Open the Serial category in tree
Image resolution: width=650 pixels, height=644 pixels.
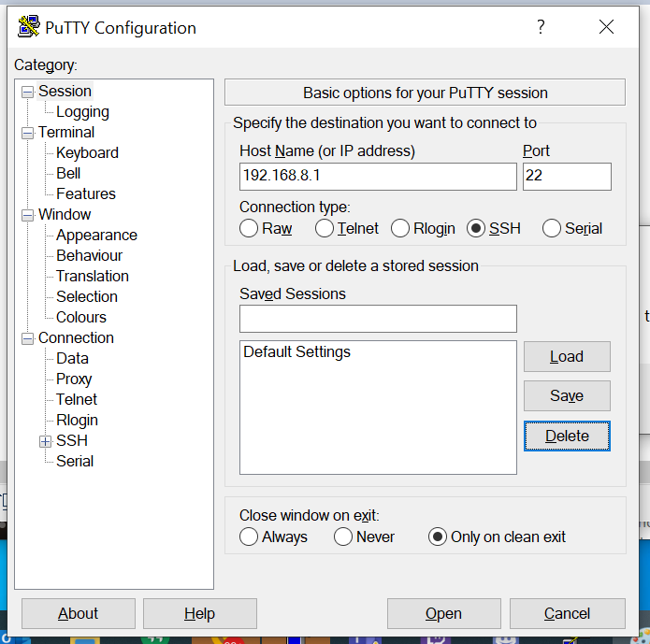coord(75,461)
